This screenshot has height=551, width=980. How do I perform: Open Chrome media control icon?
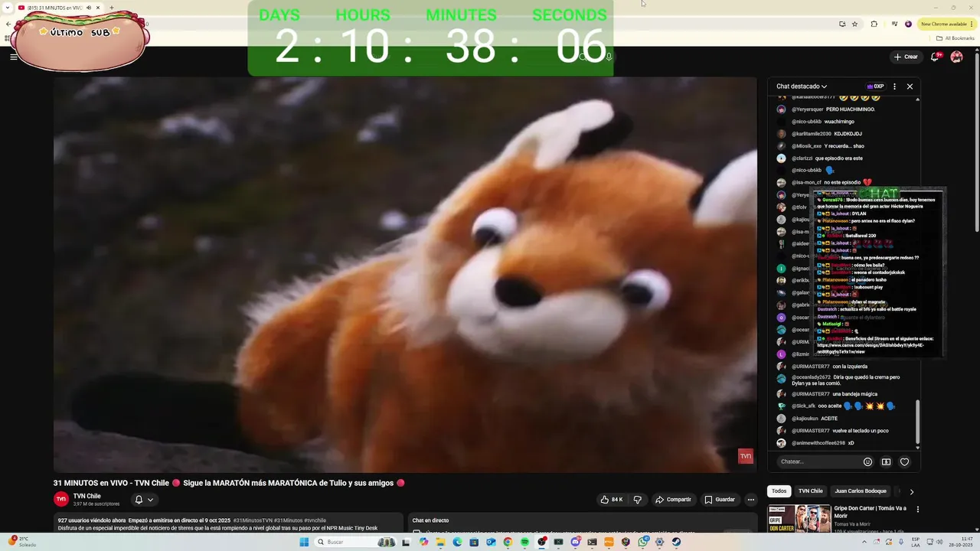pyautogui.click(x=894, y=24)
